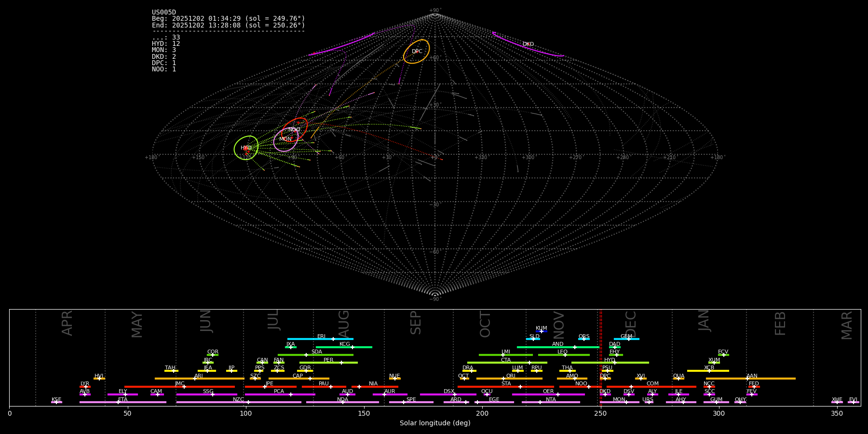Select the orange ORI shower bar
The height and width of the screenshot is (434, 868).
click(x=509, y=379)
